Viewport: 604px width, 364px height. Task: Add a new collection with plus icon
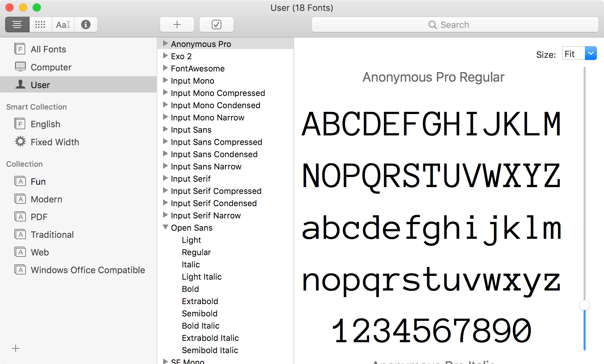coord(16,348)
